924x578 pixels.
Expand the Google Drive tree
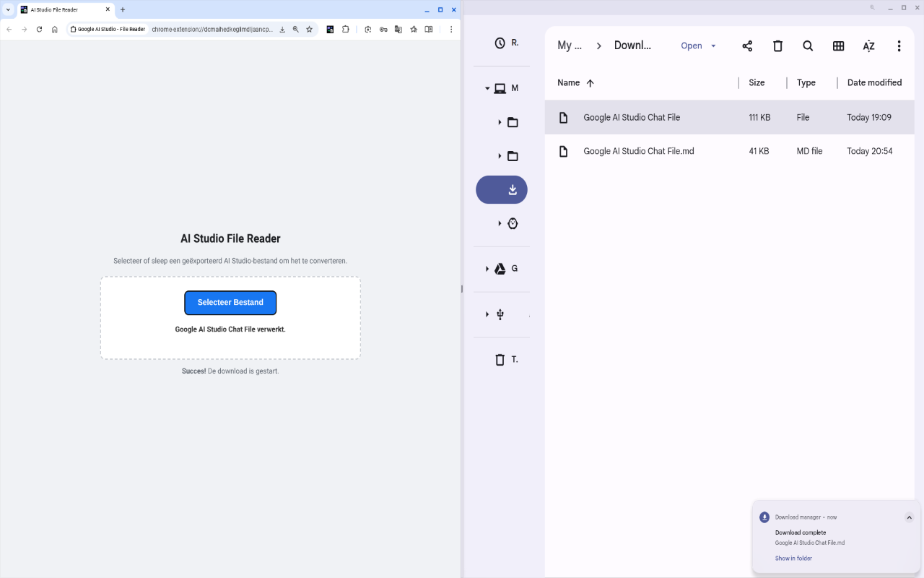click(x=487, y=269)
